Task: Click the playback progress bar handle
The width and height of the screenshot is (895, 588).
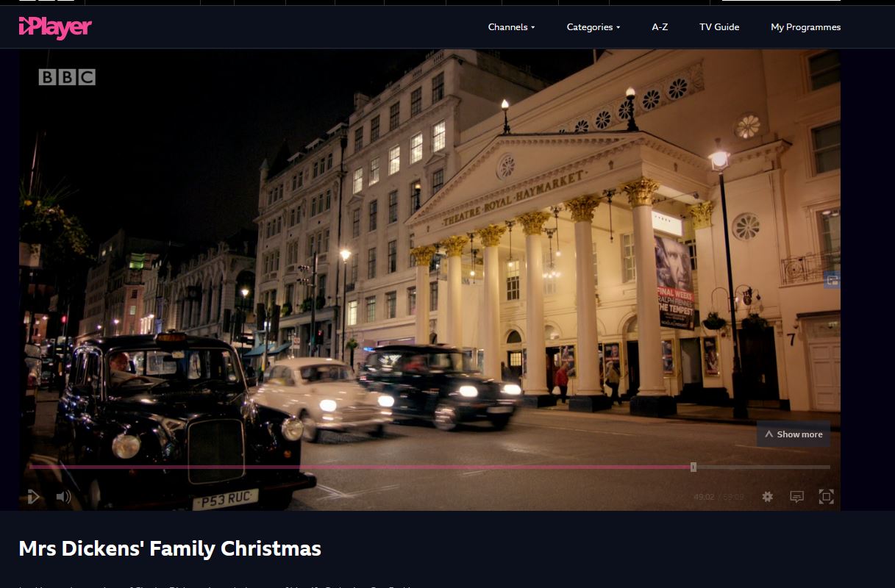Action: [693, 467]
